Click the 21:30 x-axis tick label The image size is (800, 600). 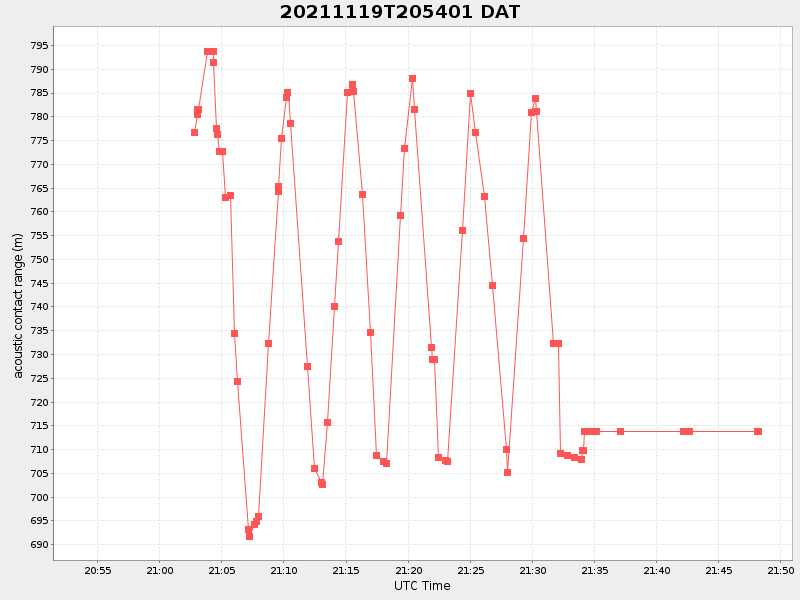[532, 571]
